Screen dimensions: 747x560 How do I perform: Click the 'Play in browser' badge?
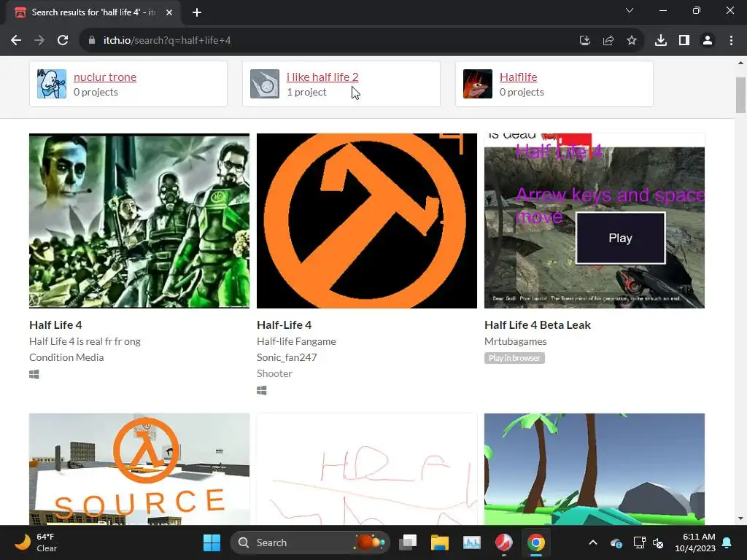514,358
